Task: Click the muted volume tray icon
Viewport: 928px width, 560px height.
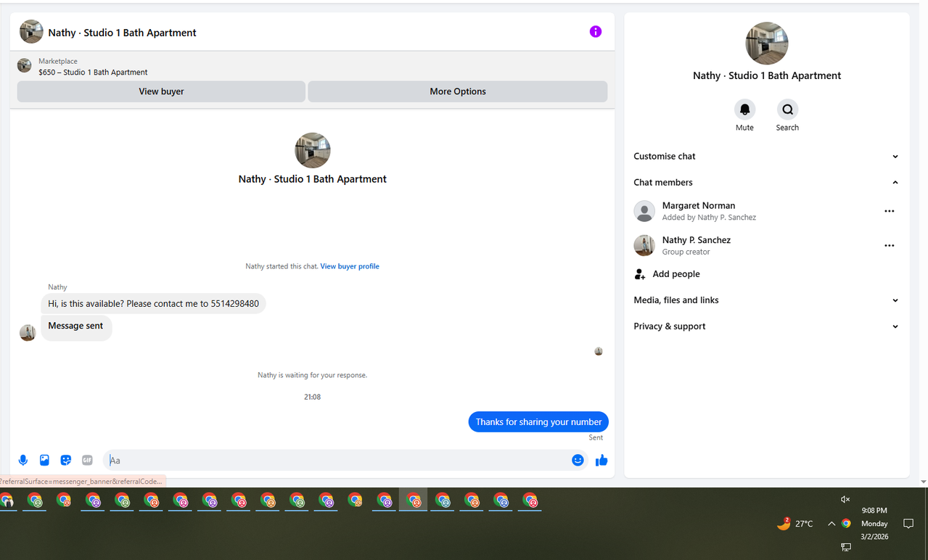Action: coord(845,499)
